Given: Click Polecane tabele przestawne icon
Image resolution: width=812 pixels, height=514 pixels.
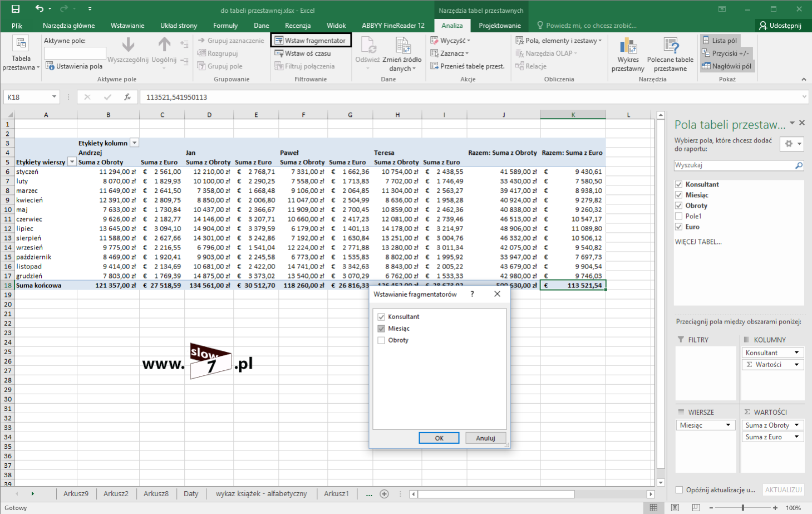Looking at the screenshot, I should click(x=670, y=46).
